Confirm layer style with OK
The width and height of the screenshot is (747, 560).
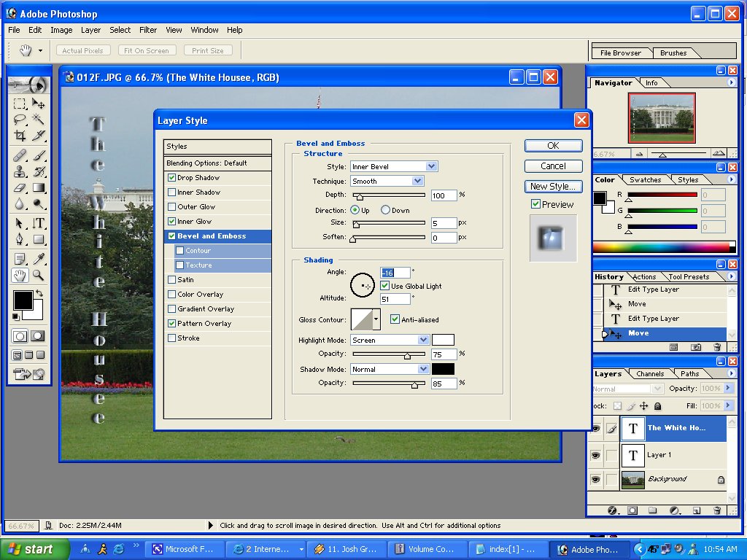[553, 146]
